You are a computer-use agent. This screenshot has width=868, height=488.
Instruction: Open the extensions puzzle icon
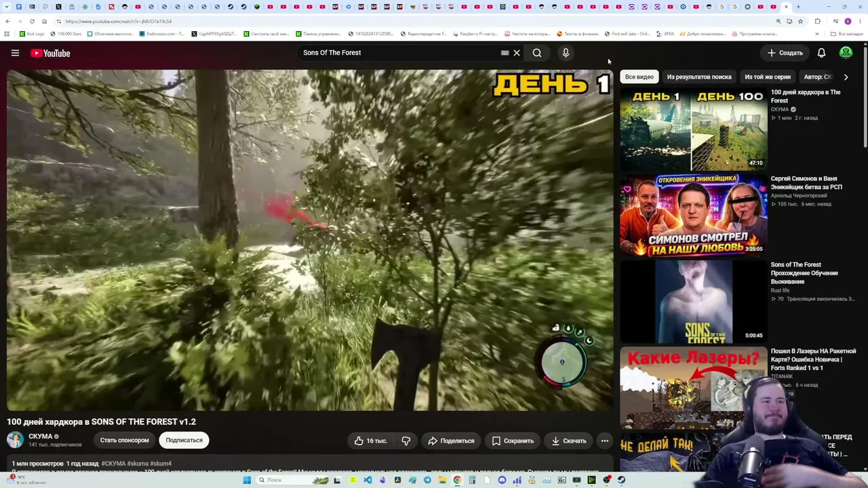point(818,22)
